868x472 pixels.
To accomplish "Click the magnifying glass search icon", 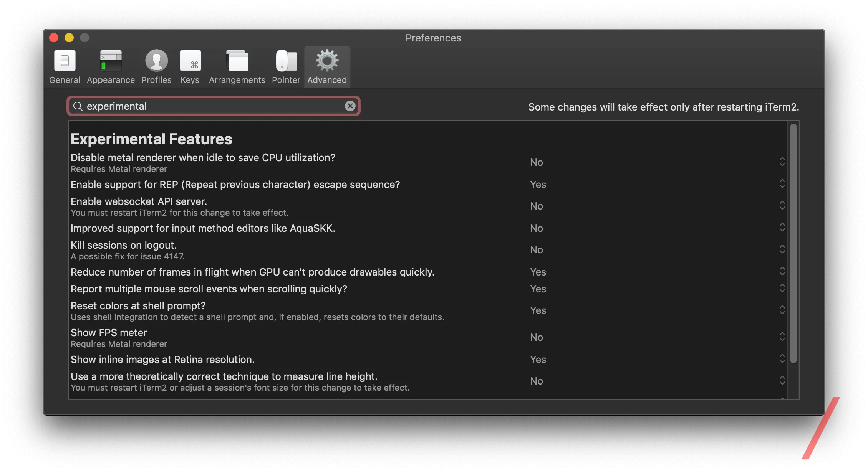I will click(79, 106).
